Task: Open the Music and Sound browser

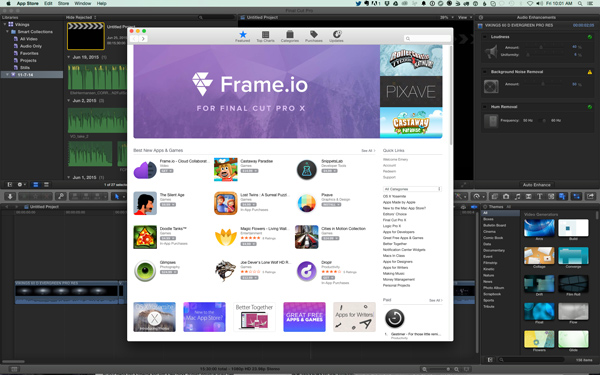Action: 517,196
